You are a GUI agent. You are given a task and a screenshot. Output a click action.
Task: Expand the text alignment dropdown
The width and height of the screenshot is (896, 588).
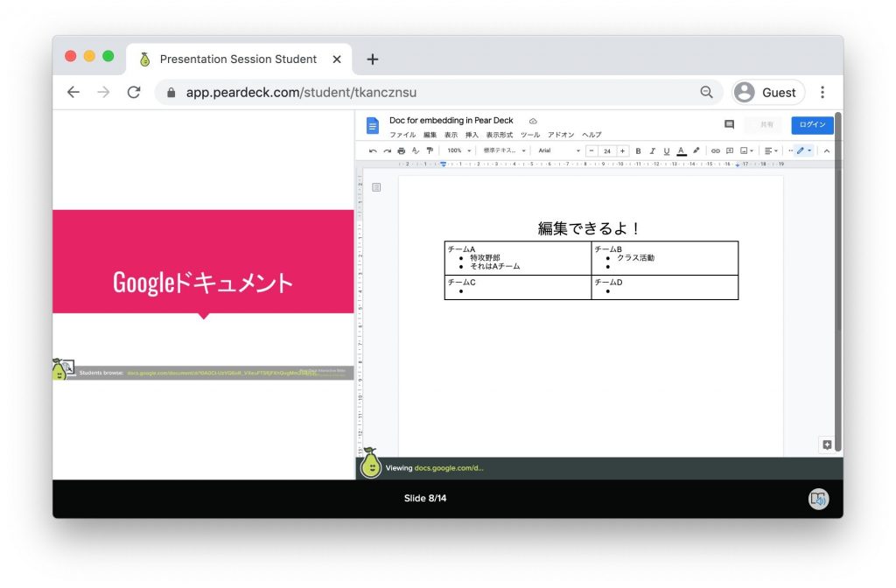770,150
